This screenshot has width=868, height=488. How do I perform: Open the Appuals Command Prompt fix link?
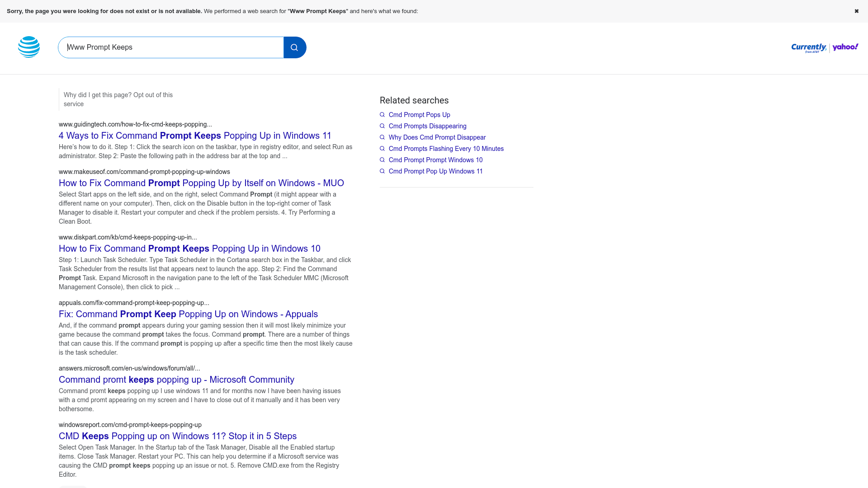(188, 314)
